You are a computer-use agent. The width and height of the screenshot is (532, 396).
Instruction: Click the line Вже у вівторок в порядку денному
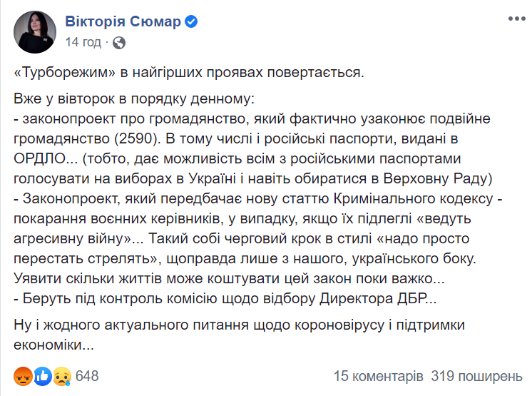pyautogui.click(x=134, y=98)
